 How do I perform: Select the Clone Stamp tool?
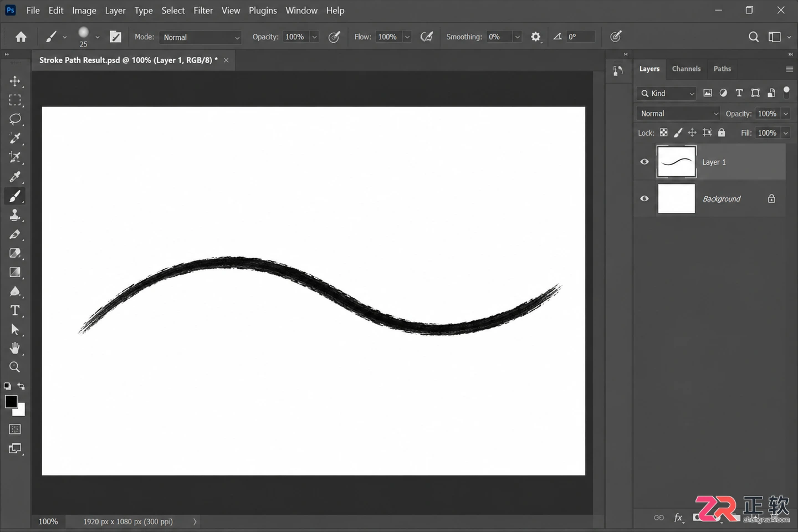point(15,215)
